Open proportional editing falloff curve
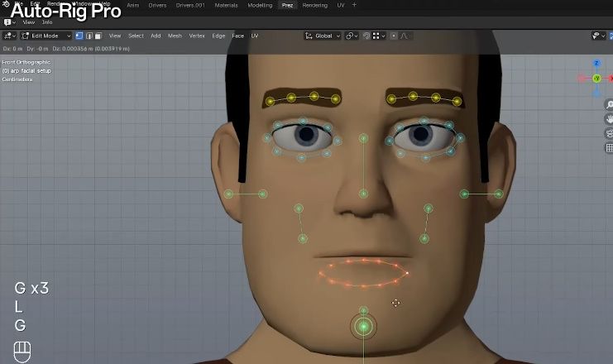 pyautogui.click(x=406, y=36)
